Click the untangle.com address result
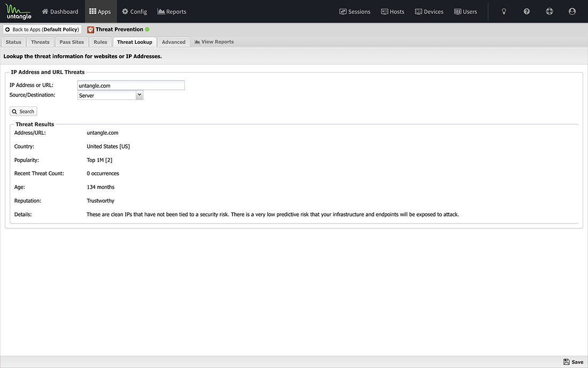 pos(103,133)
